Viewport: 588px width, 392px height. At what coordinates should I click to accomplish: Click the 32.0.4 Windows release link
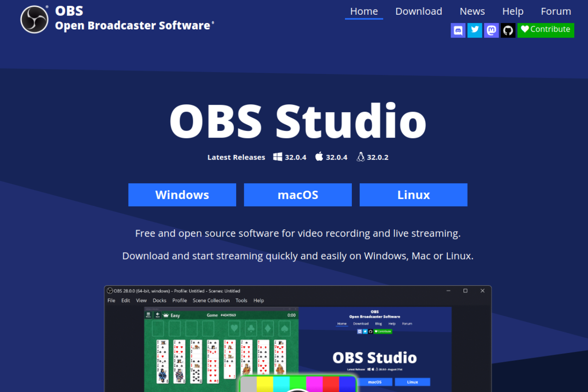click(x=294, y=157)
